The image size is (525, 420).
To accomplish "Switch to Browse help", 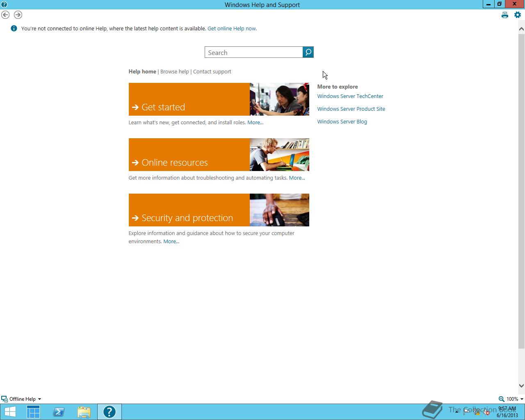I will (175, 71).
